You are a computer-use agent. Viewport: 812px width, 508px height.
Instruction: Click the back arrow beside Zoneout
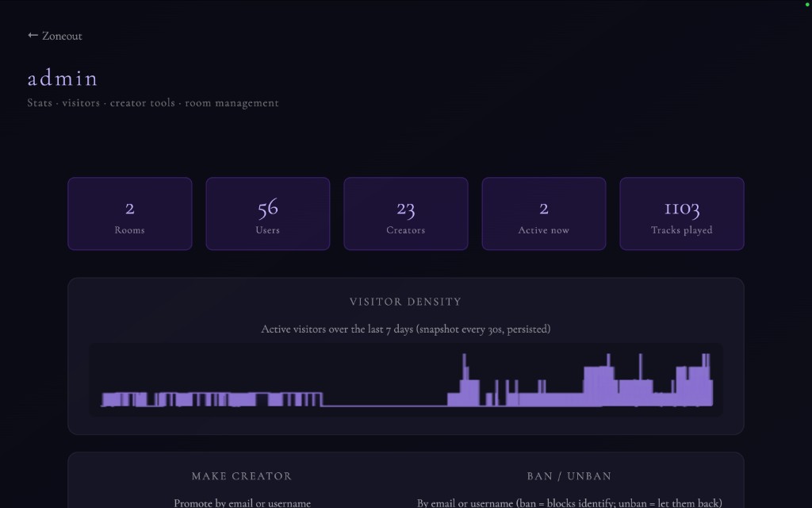(x=33, y=36)
